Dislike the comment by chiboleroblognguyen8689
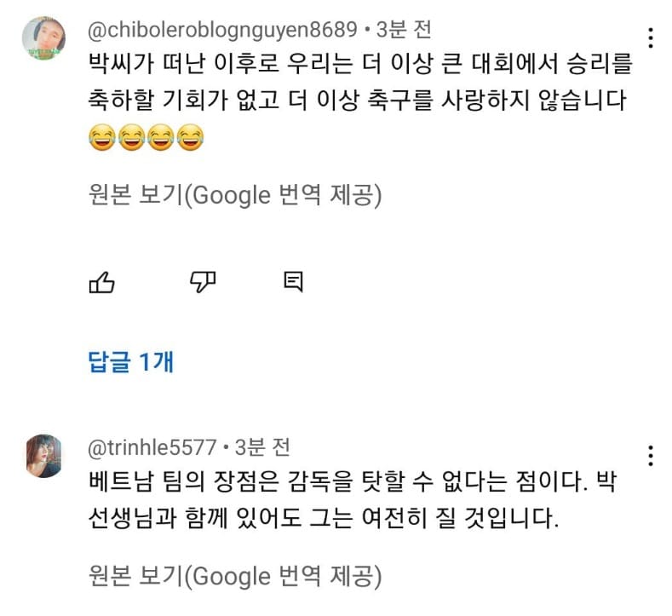Viewport: 672px width, 616px height. 201,282
